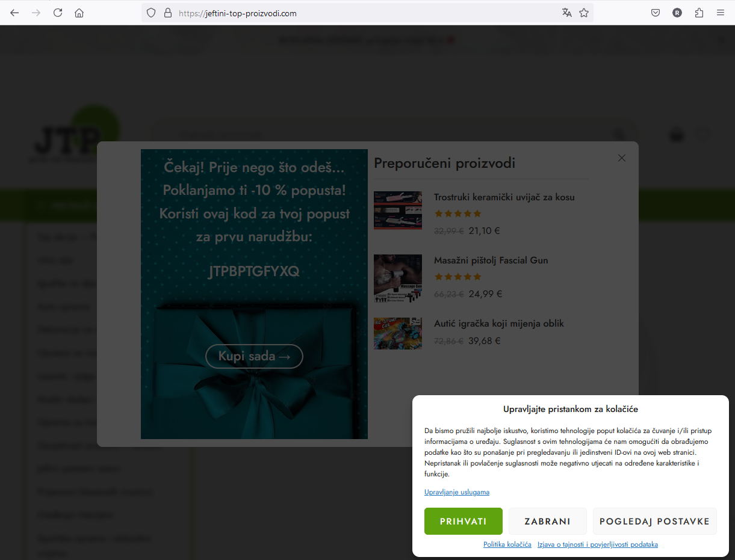The width and height of the screenshot is (735, 560).
Task: Focus the URL address bar
Action: click(367, 13)
